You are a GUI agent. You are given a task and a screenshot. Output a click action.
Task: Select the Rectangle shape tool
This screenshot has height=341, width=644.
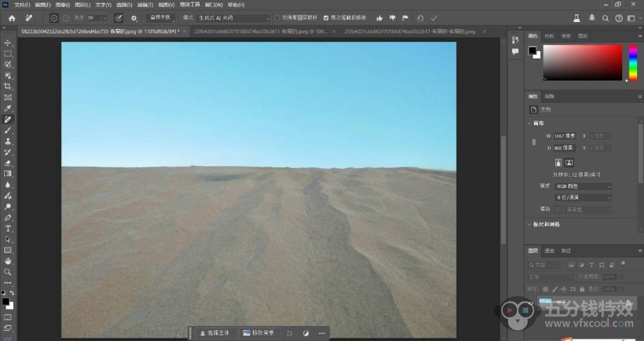tap(8, 250)
